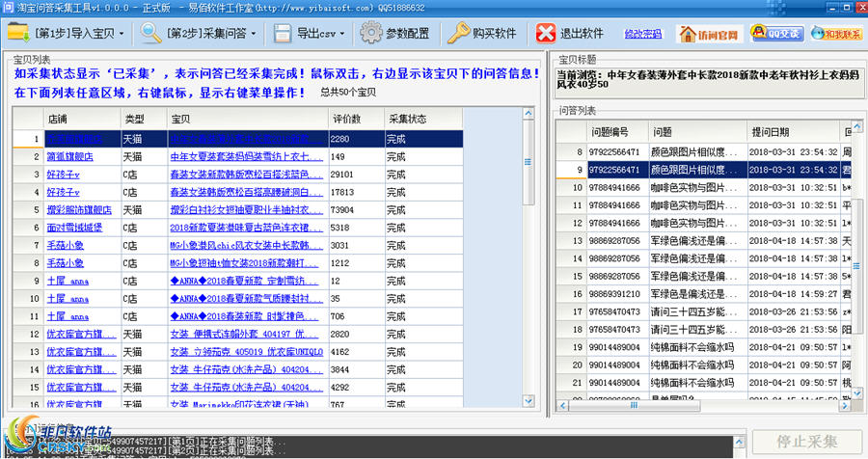Select Q&A row 13 军绿色偏浅还是偏
Image resolution: width=868 pixels, height=459 pixels.
pos(704,240)
